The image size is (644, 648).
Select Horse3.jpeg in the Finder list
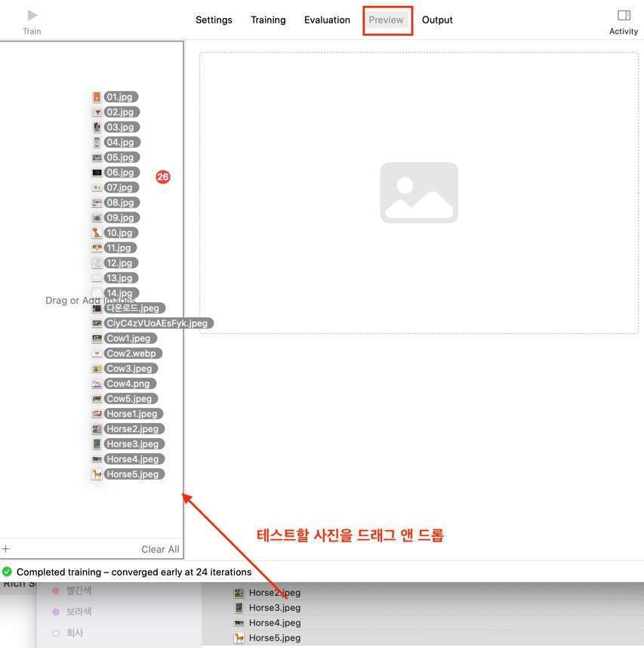point(274,607)
